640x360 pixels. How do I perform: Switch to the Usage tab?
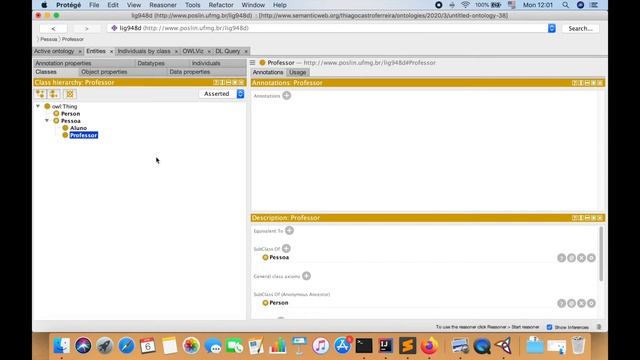point(298,72)
